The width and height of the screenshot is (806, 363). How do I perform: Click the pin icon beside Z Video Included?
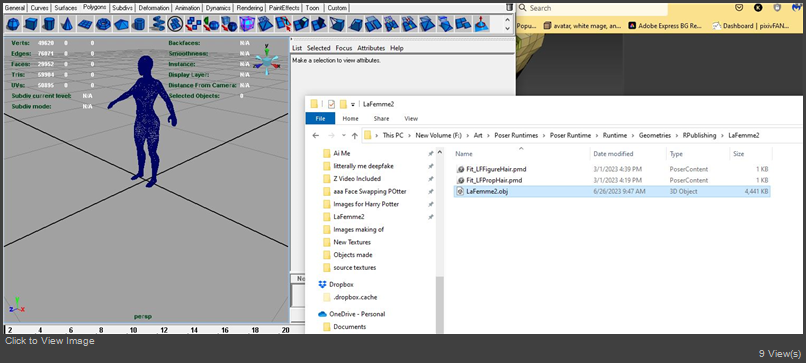(x=430, y=179)
